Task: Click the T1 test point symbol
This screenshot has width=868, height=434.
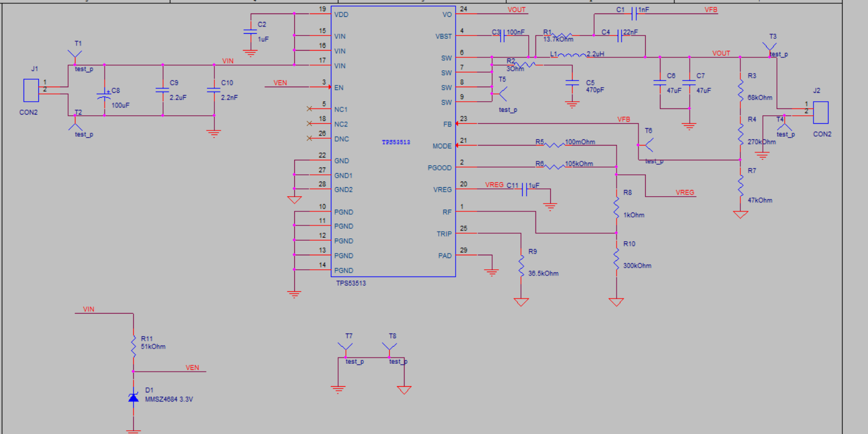Action: [75, 57]
